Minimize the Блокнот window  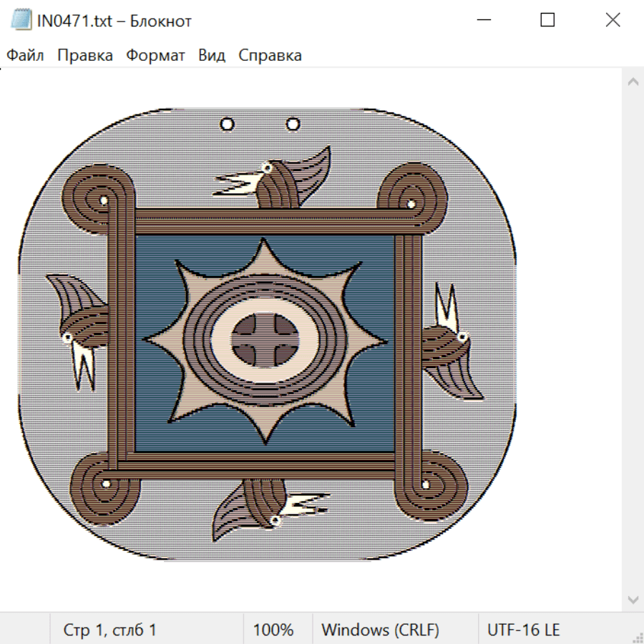(x=484, y=20)
